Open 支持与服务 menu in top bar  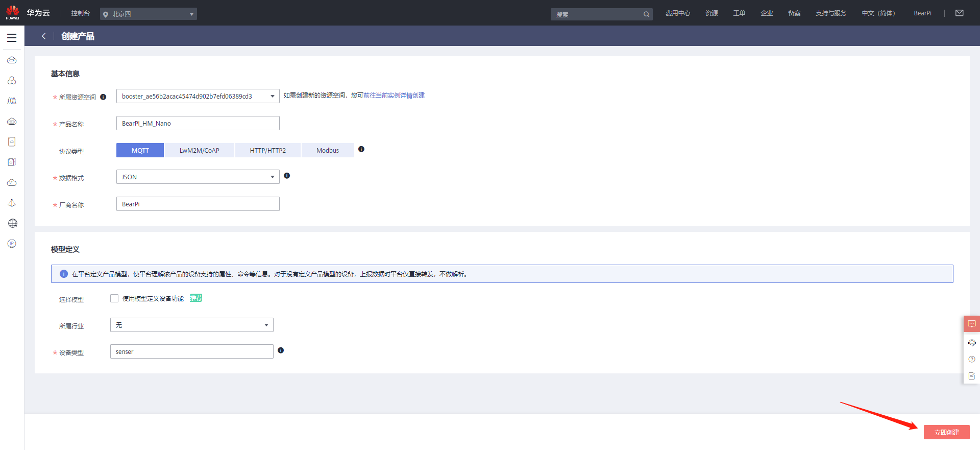(830, 13)
